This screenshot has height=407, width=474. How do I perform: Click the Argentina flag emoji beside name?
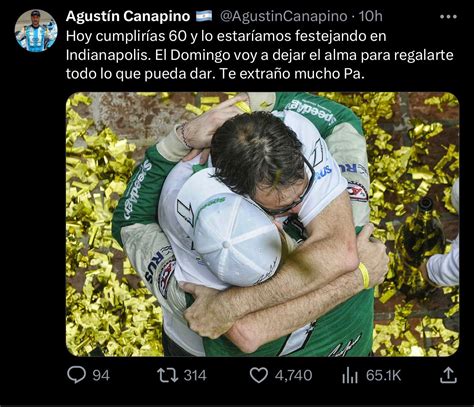point(204,16)
